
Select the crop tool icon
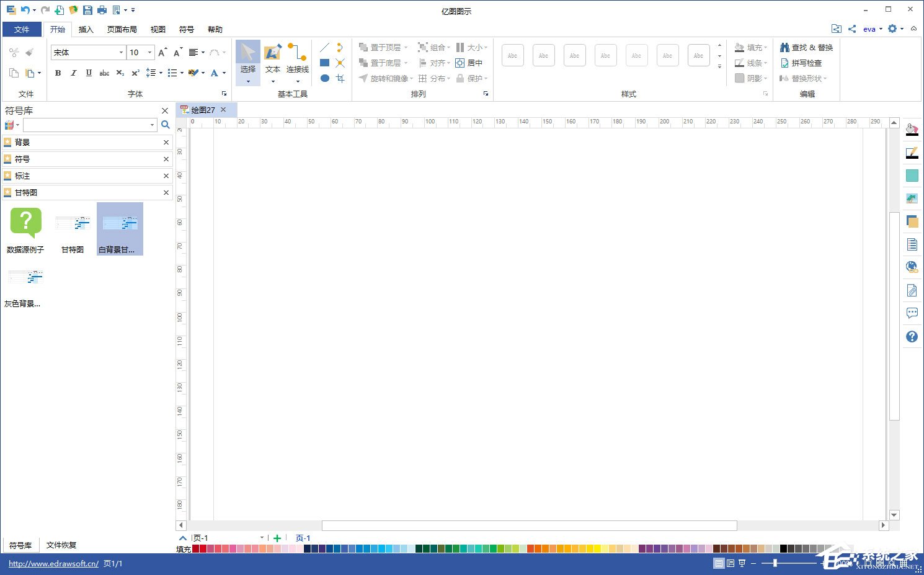(x=340, y=78)
